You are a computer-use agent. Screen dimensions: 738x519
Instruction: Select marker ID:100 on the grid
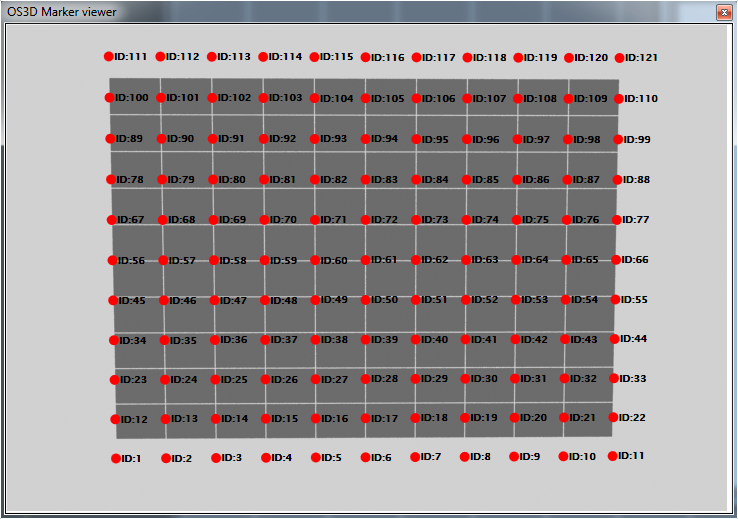click(x=109, y=98)
